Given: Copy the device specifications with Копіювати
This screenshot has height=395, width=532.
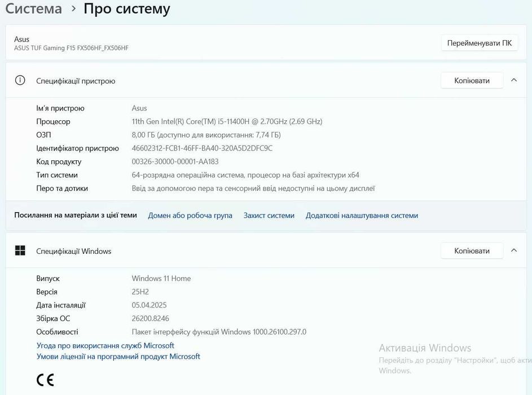Looking at the screenshot, I should [x=472, y=81].
